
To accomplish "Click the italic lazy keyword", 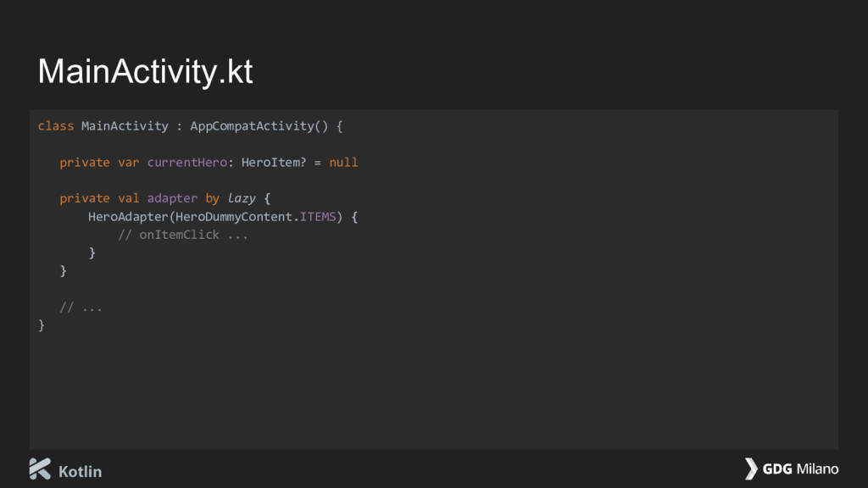I will [x=242, y=198].
